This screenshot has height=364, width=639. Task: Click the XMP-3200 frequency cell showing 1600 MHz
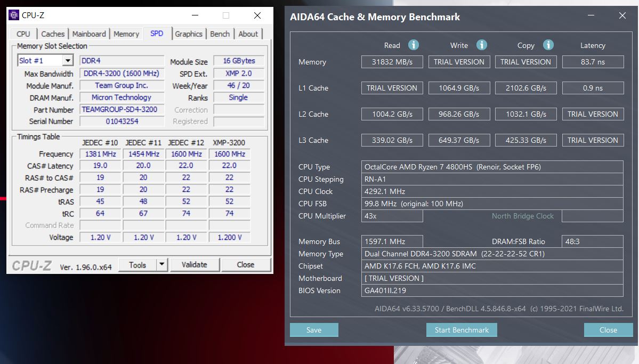point(229,153)
